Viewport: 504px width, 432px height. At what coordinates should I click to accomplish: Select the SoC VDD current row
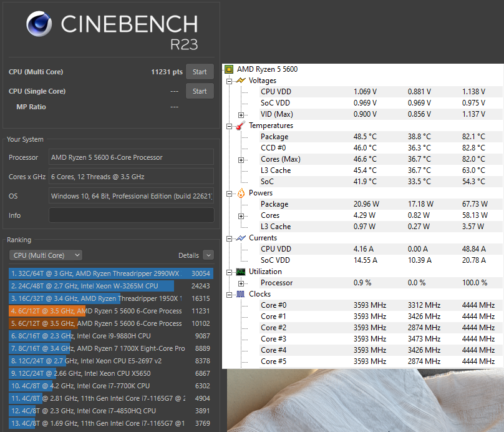coord(381,260)
